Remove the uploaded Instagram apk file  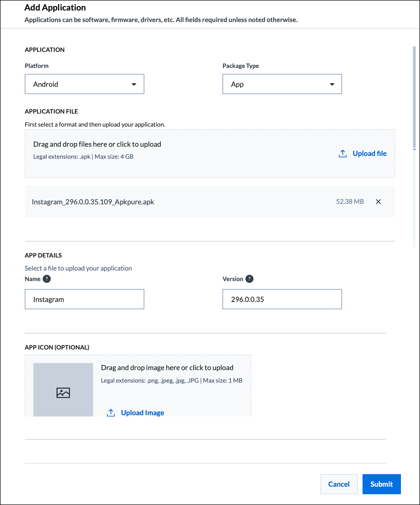pos(378,202)
